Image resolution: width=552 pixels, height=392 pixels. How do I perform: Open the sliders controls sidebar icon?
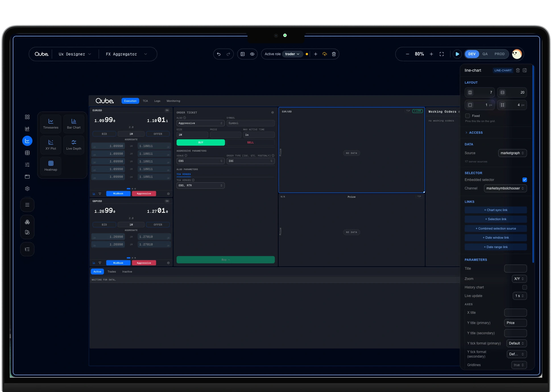pos(27,165)
